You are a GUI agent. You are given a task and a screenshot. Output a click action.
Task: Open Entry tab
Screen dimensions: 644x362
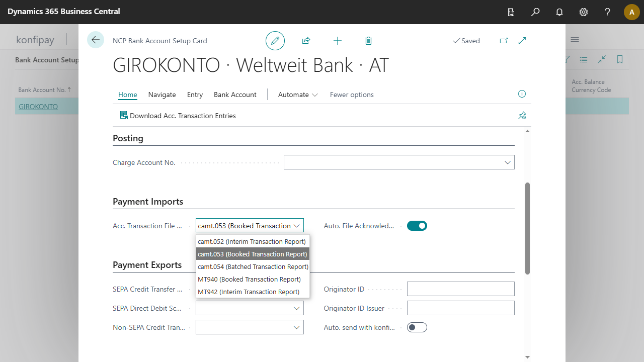(x=195, y=95)
